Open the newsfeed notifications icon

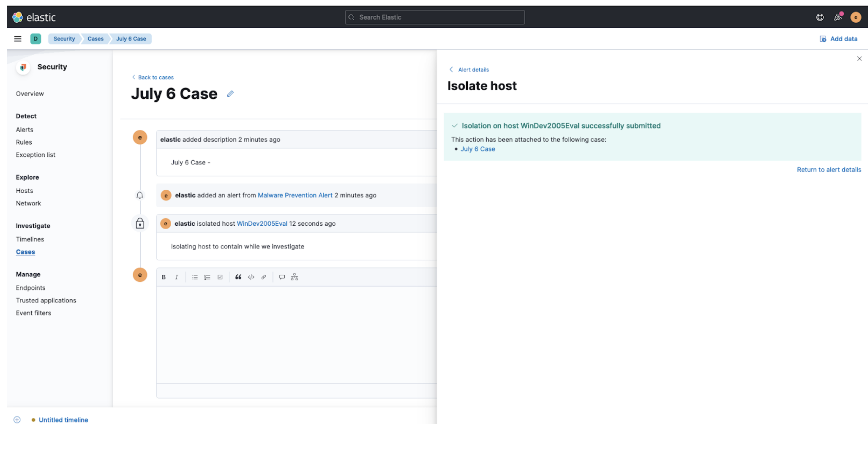[838, 17]
